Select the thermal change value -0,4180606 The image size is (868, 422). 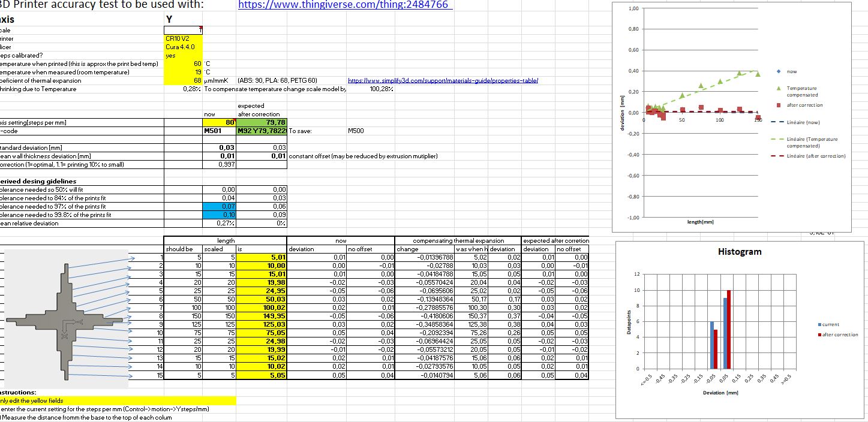click(425, 316)
